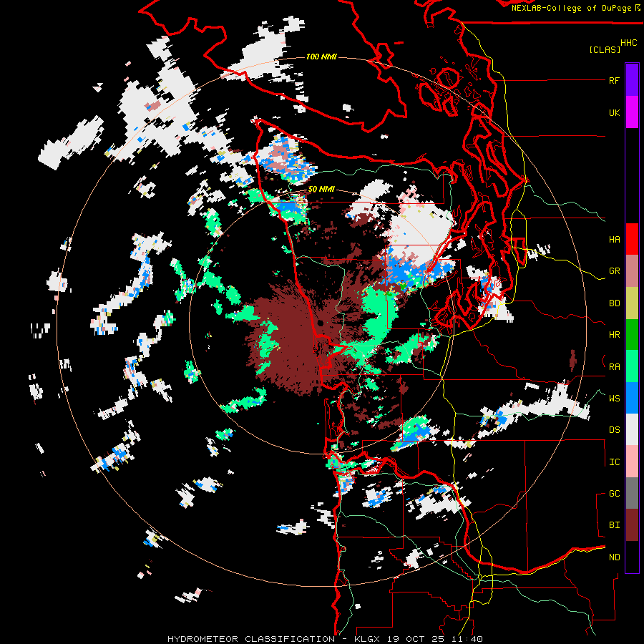Click the DS legend label

[614, 430]
